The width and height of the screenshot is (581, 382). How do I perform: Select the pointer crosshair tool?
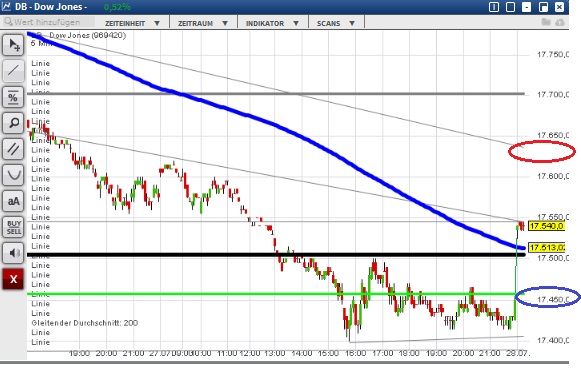point(13,45)
